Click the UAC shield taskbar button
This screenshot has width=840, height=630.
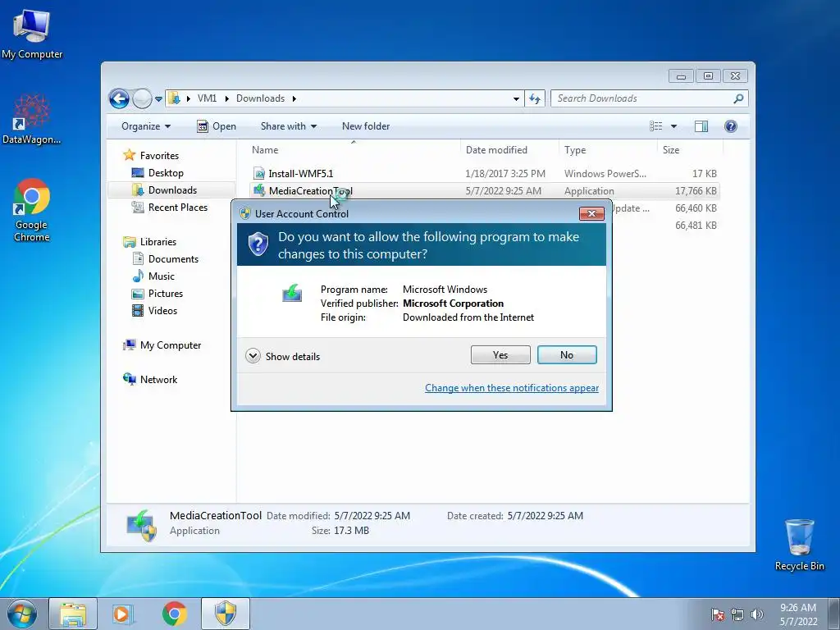coord(226,614)
